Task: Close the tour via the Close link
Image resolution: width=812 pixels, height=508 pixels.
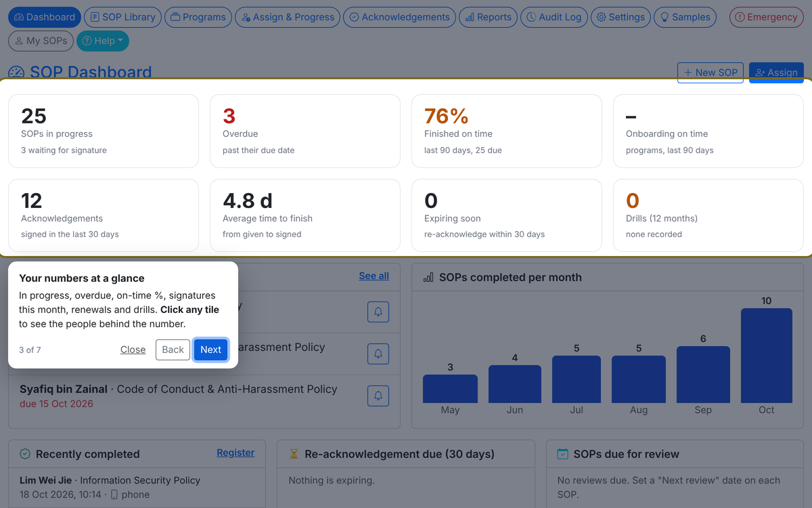Action: (133, 350)
